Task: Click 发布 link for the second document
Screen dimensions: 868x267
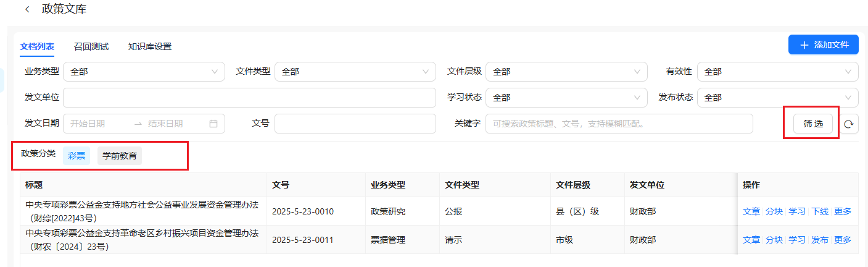Action: point(820,240)
